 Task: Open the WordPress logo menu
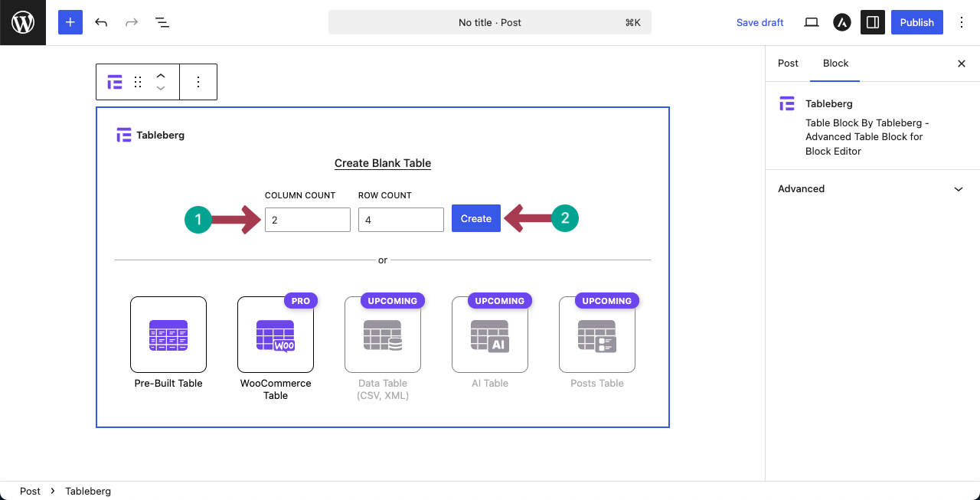[x=23, y=22]
